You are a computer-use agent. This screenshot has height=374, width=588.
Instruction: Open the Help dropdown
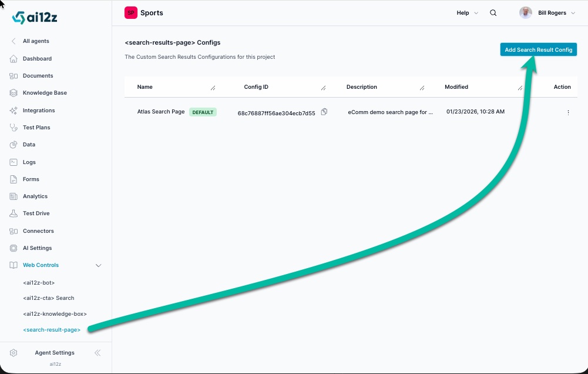467,13
